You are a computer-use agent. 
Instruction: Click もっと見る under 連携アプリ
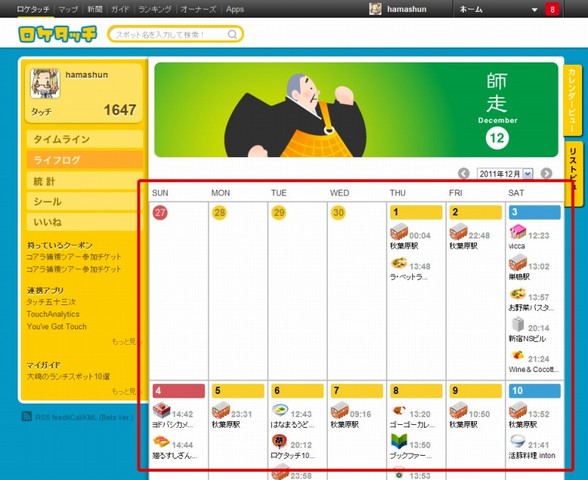[x=126, y=341]
